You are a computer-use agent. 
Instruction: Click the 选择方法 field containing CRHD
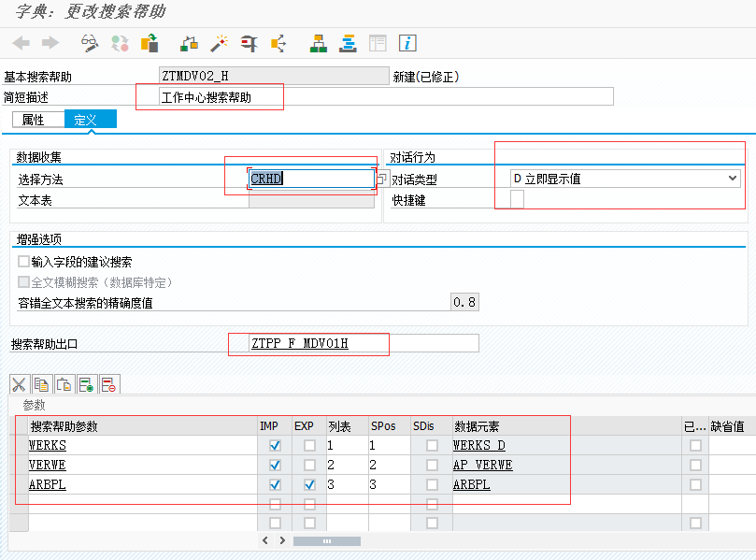coord(311,179)
